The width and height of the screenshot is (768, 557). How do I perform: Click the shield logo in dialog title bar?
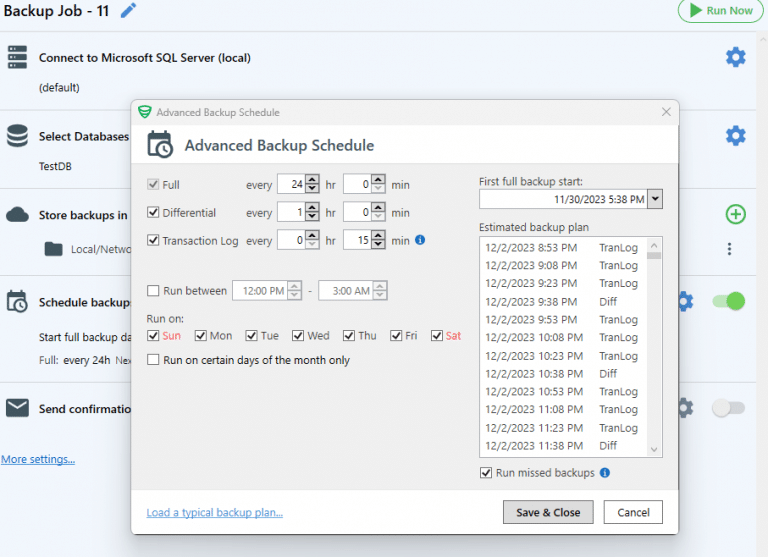pyautogui.click(x=144, y=112)
